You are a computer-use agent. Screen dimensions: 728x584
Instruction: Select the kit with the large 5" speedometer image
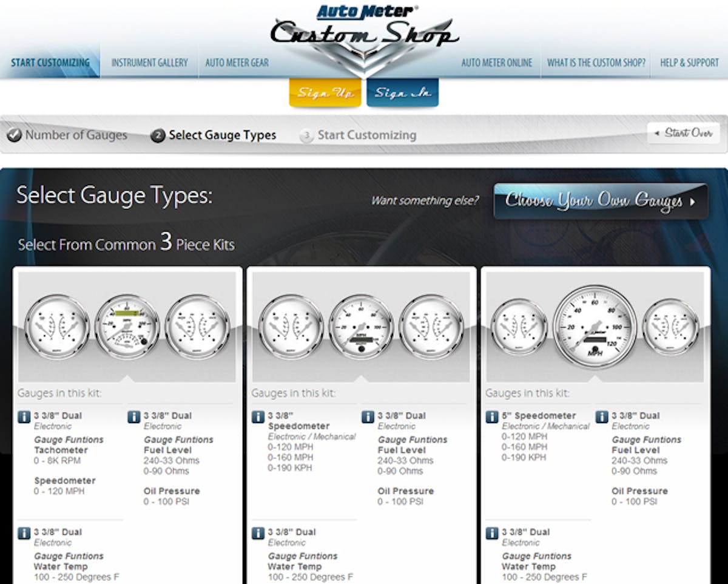pos(595,327)
